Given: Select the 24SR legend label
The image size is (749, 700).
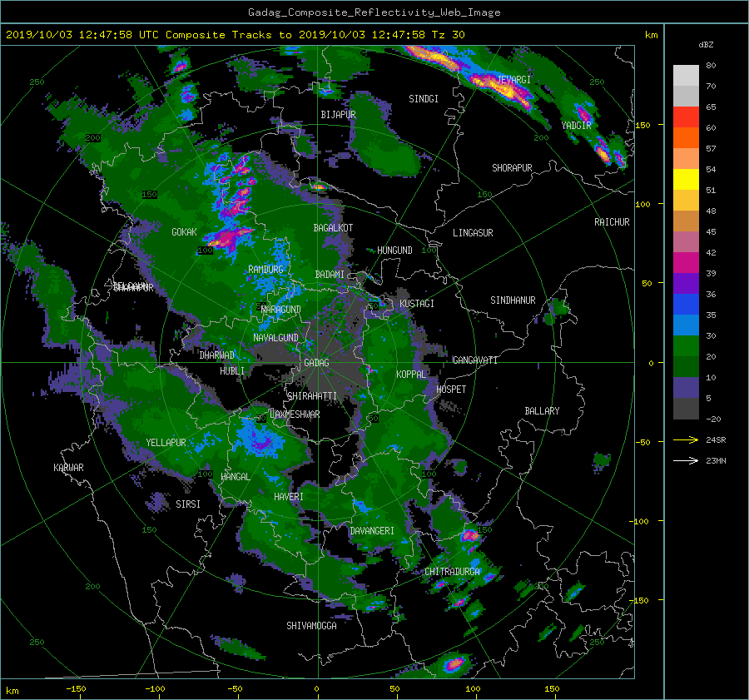Looking at the screenshot, I should tap(716, 440).
